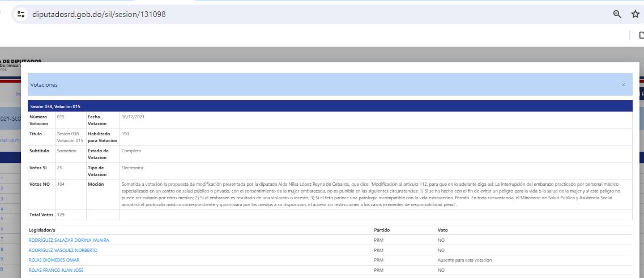Click the Votos NO value 104
This screenshot has height=278, width=644.
61,184
